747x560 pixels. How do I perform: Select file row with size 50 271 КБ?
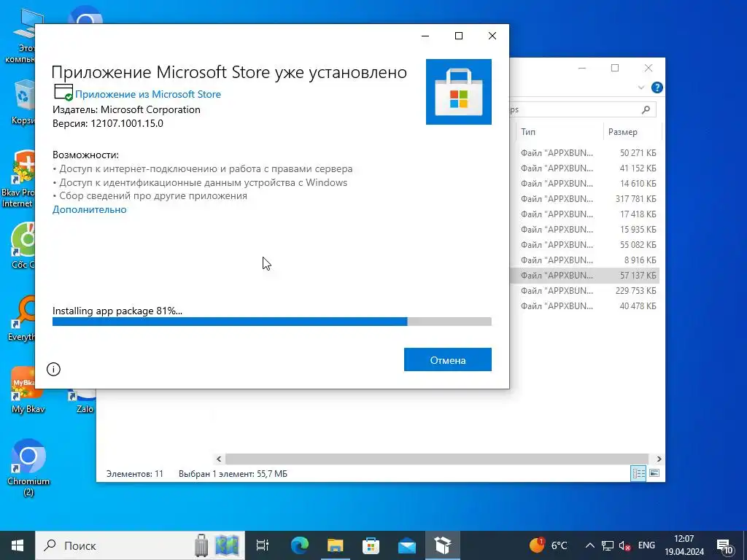(586, 153)
